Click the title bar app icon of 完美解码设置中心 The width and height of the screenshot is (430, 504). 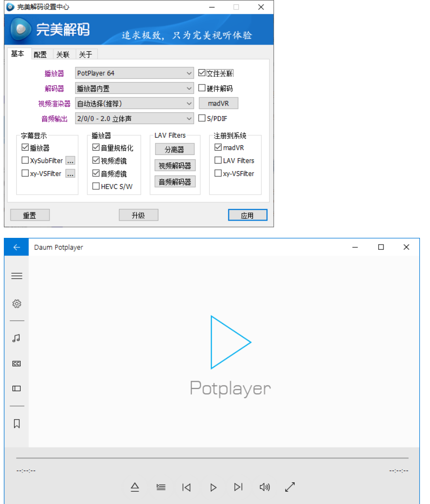[10, 7]
